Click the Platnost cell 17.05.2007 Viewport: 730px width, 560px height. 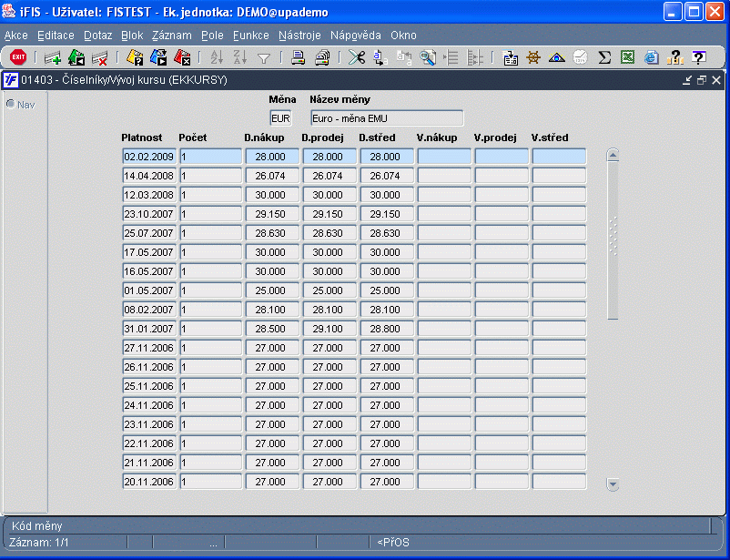point(149,252)
